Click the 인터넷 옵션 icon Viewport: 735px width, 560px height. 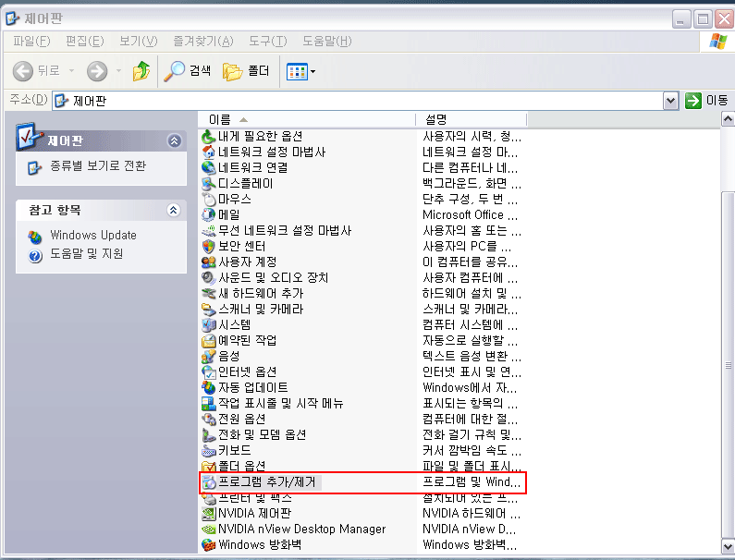pos(208,371)
